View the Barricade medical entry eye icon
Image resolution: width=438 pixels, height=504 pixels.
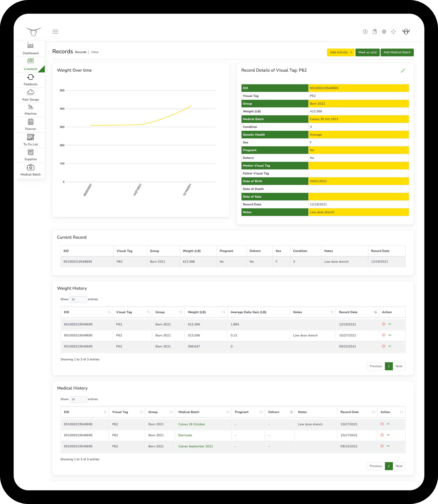[x=388, y=435]
